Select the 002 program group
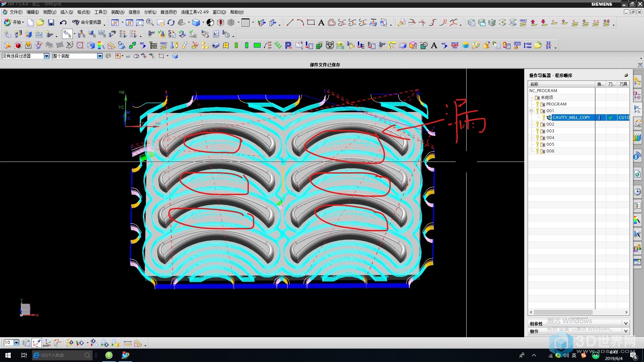This screenshot has width=644, height=362. 550,124
